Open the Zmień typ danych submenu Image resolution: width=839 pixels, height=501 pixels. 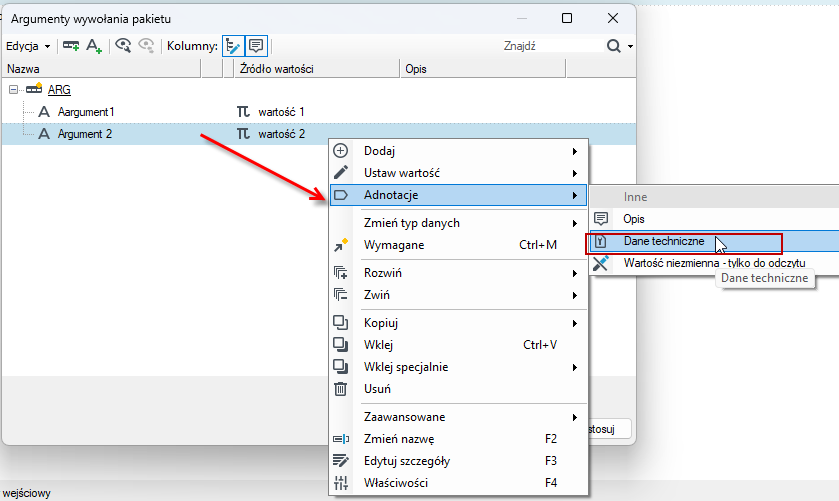pyautogui.click(x=458, y=223)
